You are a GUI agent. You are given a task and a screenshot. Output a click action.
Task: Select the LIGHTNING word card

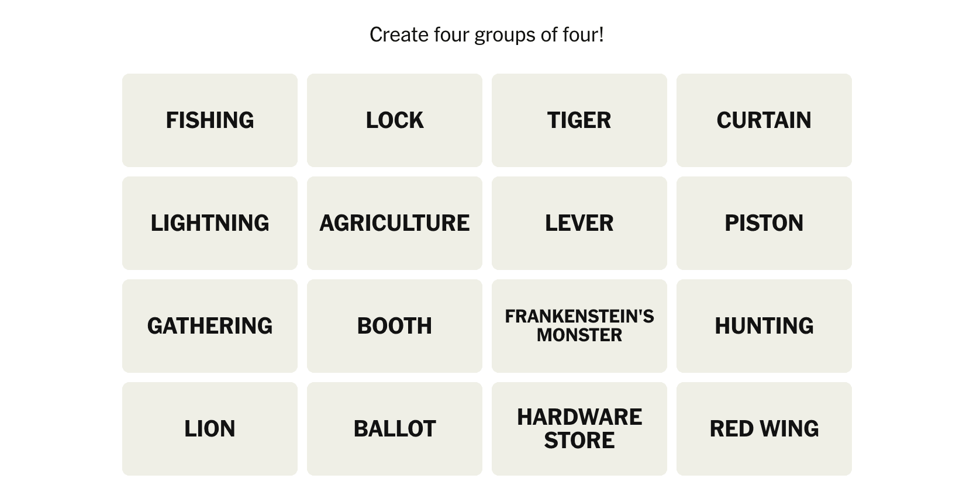[x=209, y=223]
